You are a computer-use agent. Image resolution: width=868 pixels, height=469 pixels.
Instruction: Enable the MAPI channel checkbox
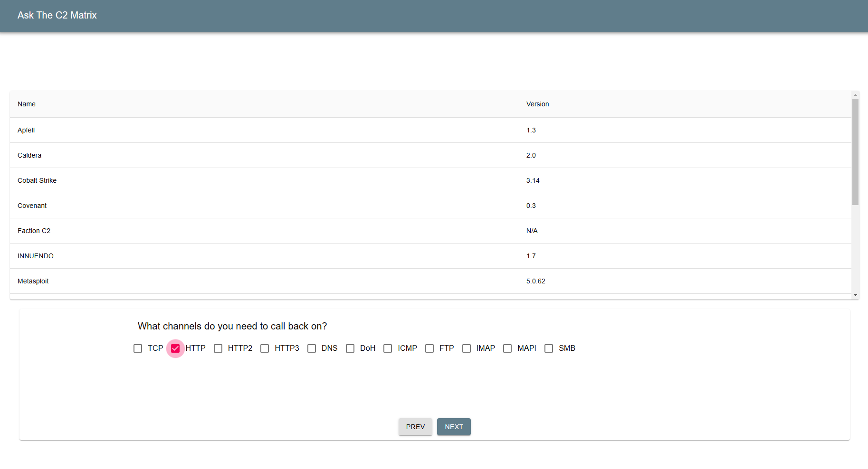[507, 348]
